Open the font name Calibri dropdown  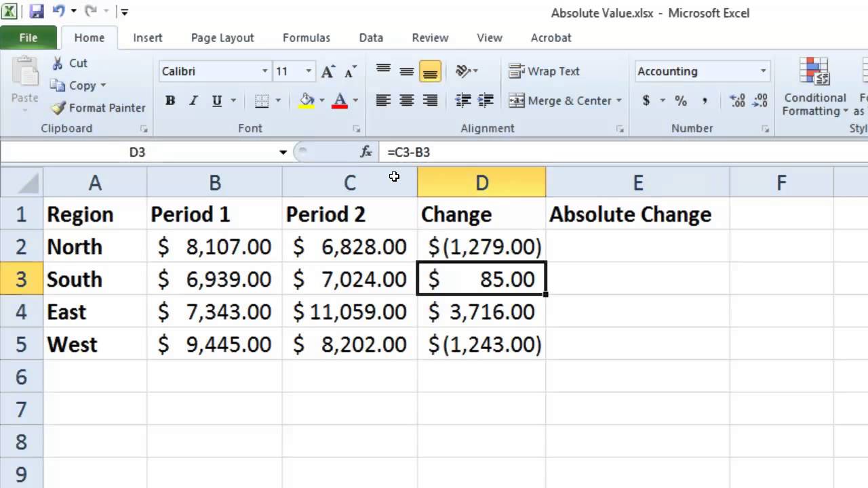coord(265,71)
